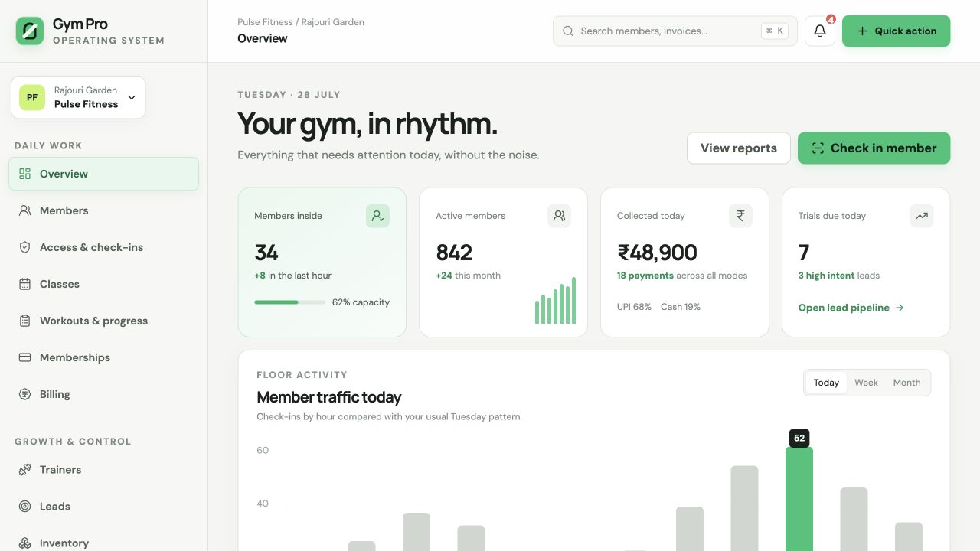Switch traffic chart to Week
The width and height of the screenshot is (980, 551).
(x=866, y=383)
